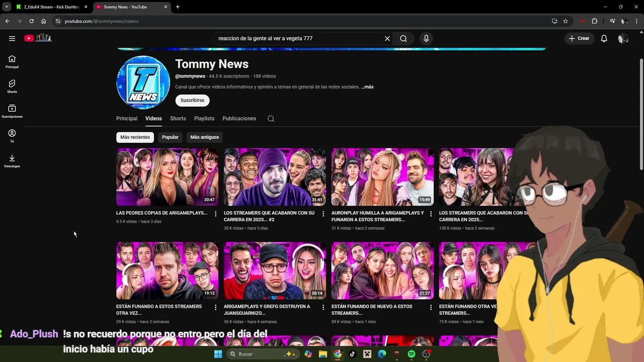Play the 31:41 video thumbnail
The width and height of the screenshot is (644, 362).
point(275,177)
